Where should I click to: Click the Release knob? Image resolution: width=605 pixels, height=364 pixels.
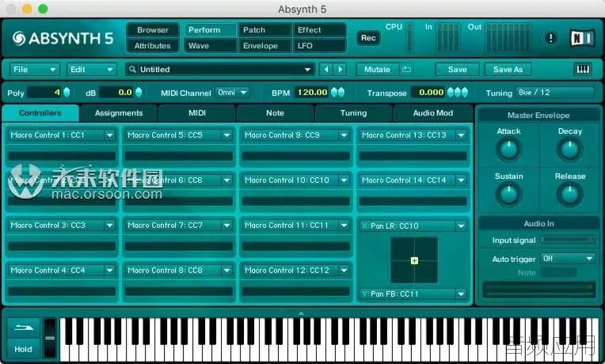point(569,195)
